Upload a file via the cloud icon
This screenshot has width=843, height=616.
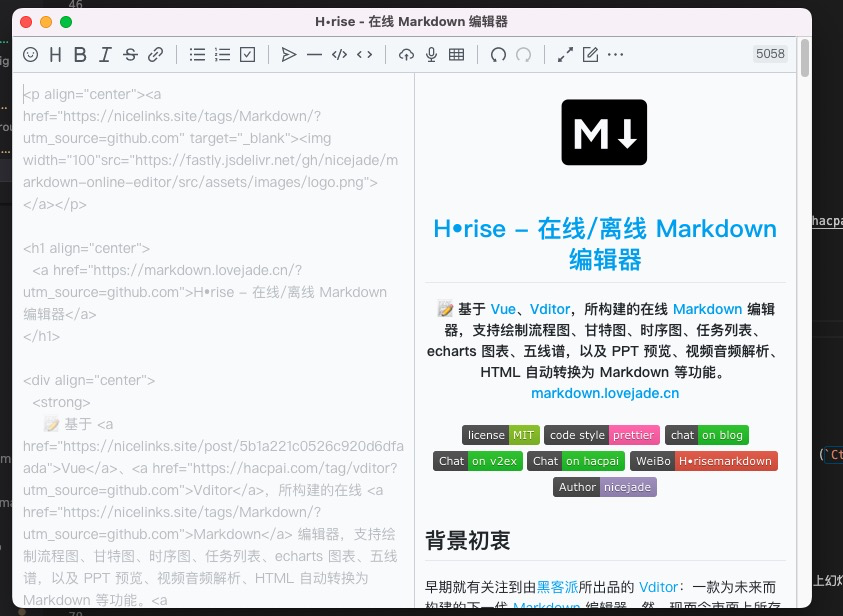click(407, 55)
